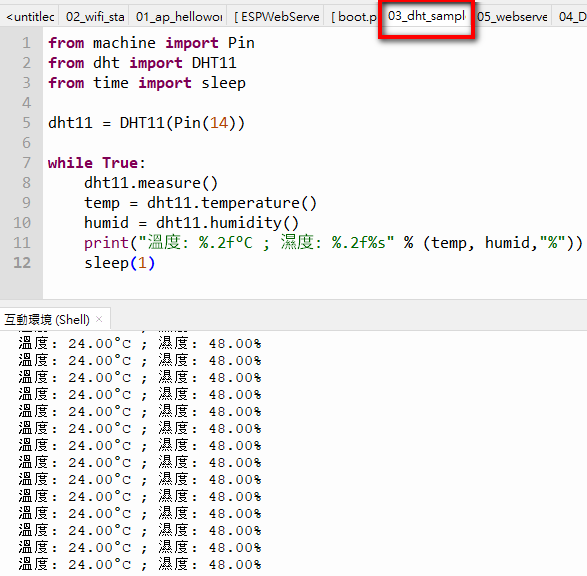Open the 05_webserver tab
Image resolution: width=587 pixels, height=576 pixels.
pos(512,16)
